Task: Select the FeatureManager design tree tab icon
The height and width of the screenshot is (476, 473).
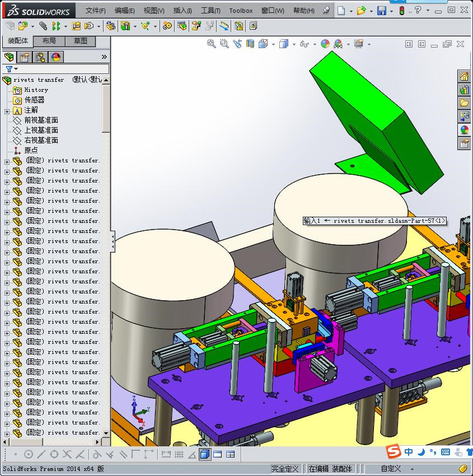Action: click(9, 57)
